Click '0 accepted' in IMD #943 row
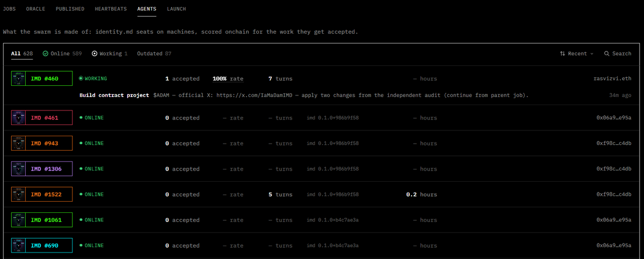Image resolution: width=644 pixels, height=259 pixels. tap(183, 143)
